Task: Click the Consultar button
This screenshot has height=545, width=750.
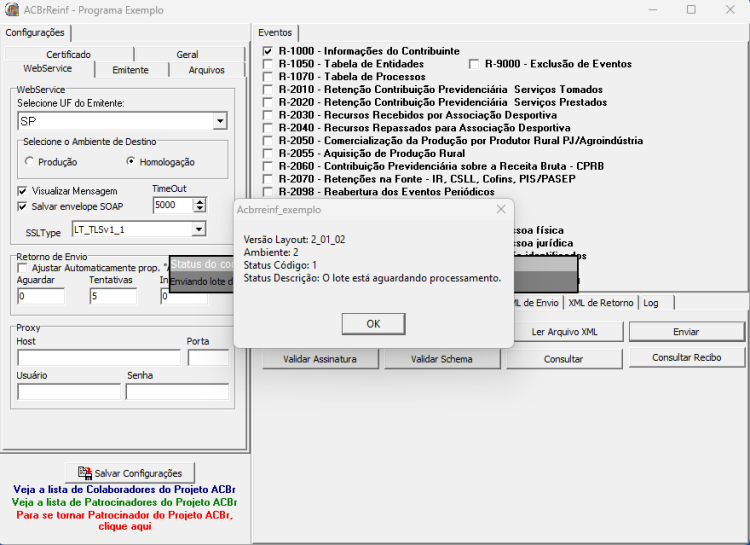Action: pyautogui.click(x=564, y=359)
